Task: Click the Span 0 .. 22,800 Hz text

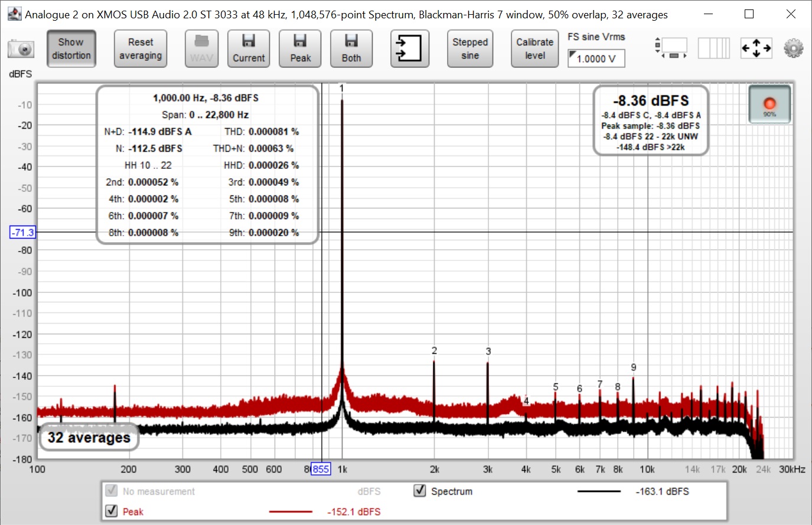Action: tap(206, 115)
